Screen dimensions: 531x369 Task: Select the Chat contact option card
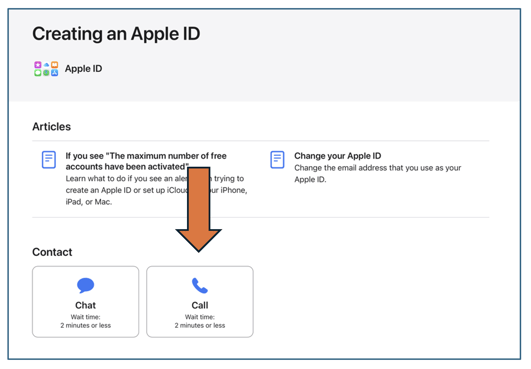click(x=85, y=302)
